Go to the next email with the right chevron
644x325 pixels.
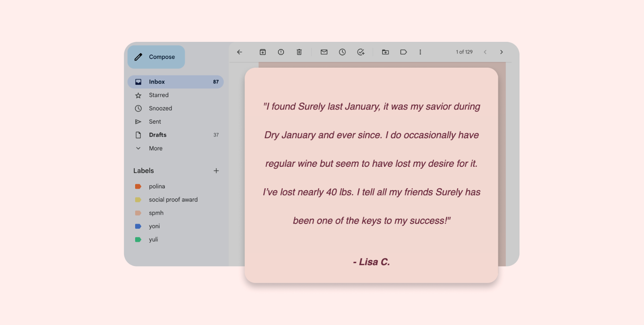click(502, 52)
